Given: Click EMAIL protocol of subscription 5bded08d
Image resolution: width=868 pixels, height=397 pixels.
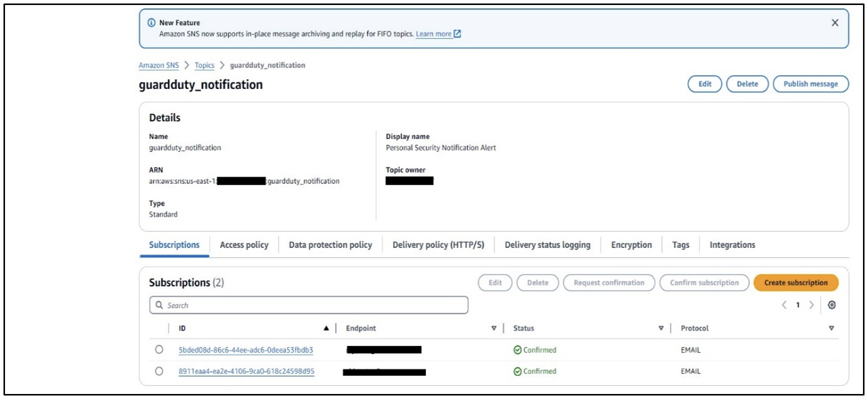Looking at the screenshot, I should coord(690,350).
